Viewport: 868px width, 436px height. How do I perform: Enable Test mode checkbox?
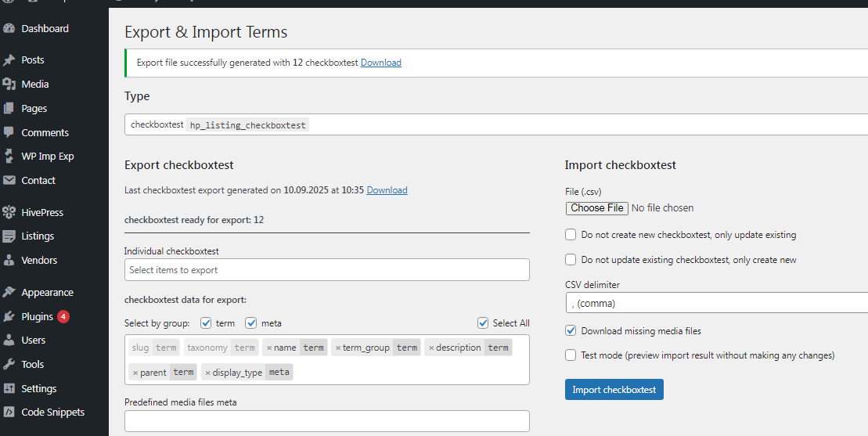pos(571,355)
